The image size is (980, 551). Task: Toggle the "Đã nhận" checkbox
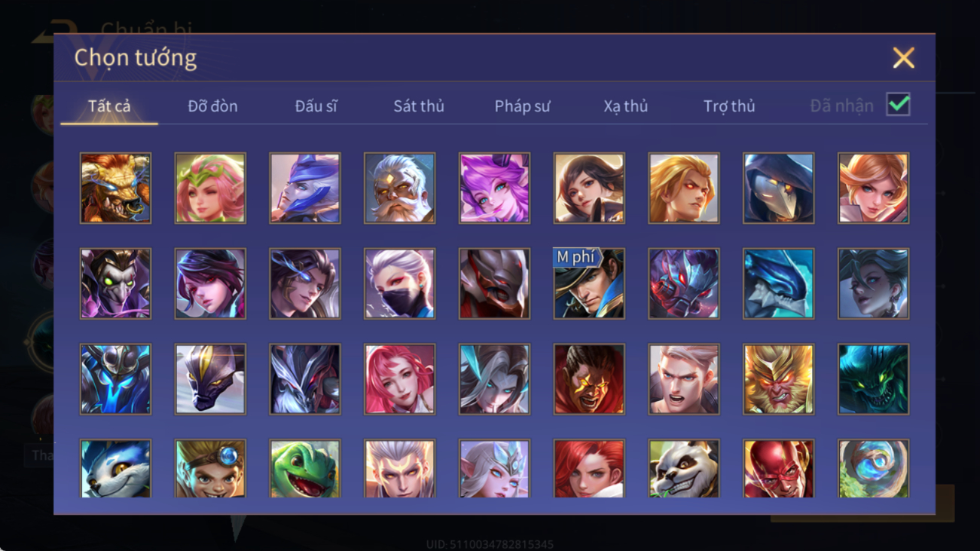[x=898, y=105]
